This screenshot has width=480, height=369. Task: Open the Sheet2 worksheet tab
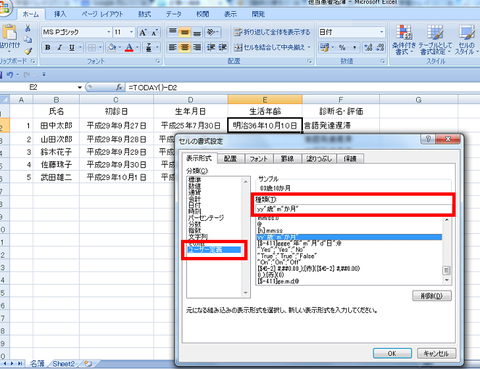63,364
